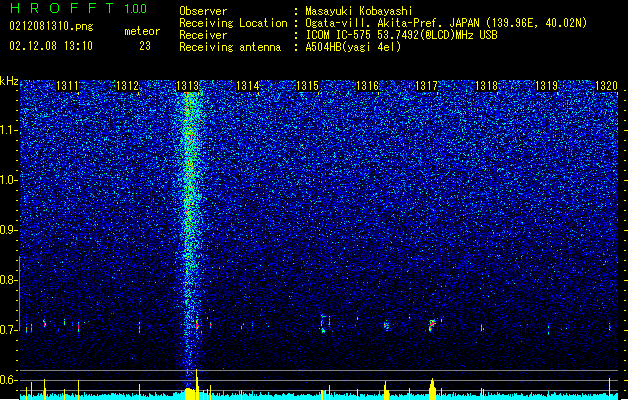
Task: Click the 1.0 kHz frequency tick label
Action: 9,180
